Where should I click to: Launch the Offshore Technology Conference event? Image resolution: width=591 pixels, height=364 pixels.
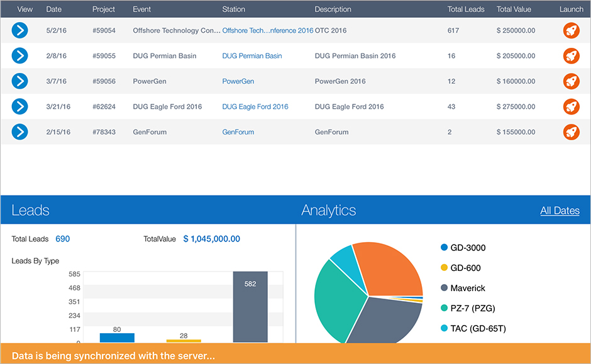[571, 30]
